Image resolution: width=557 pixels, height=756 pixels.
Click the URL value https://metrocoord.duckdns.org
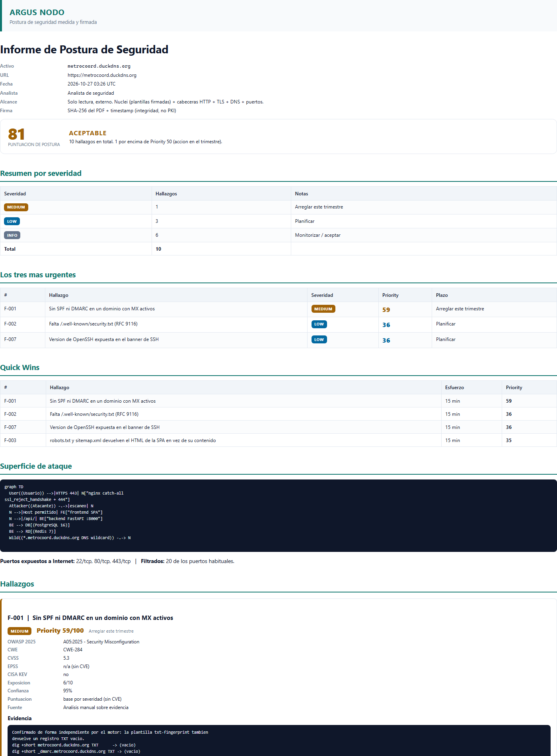click(x=102, y=75)
